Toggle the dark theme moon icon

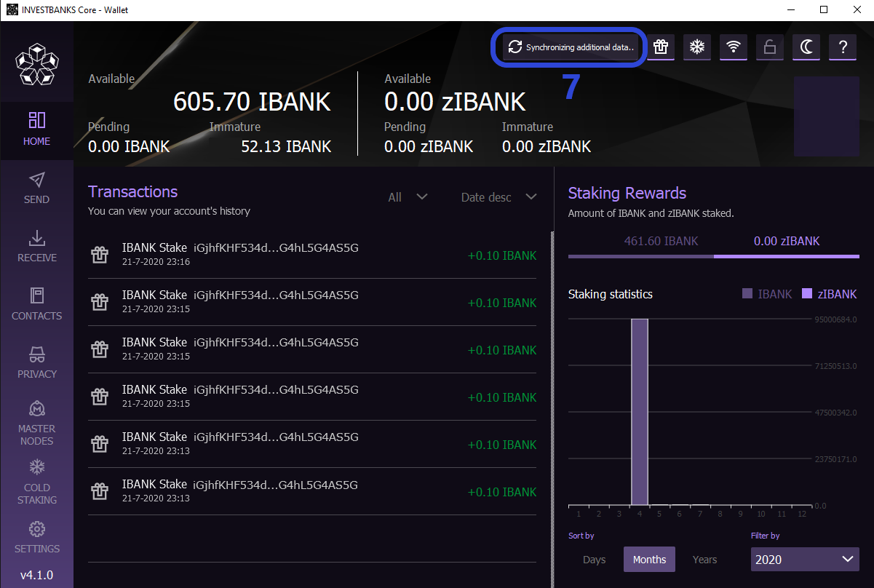click(806, 47)
